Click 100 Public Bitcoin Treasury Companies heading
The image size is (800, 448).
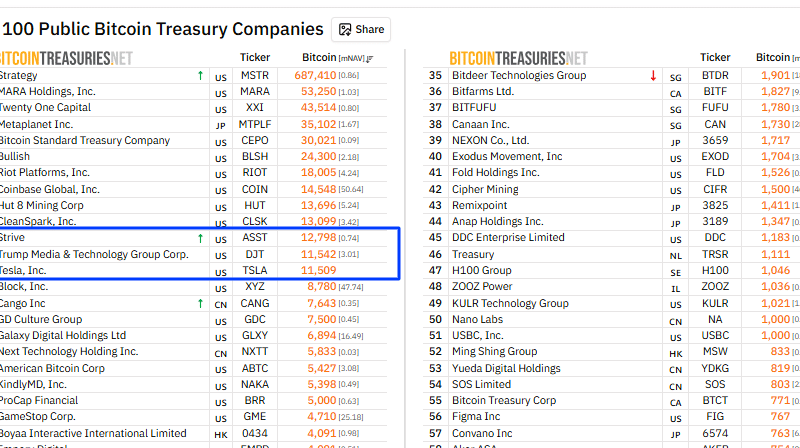[x=162, y=29]
